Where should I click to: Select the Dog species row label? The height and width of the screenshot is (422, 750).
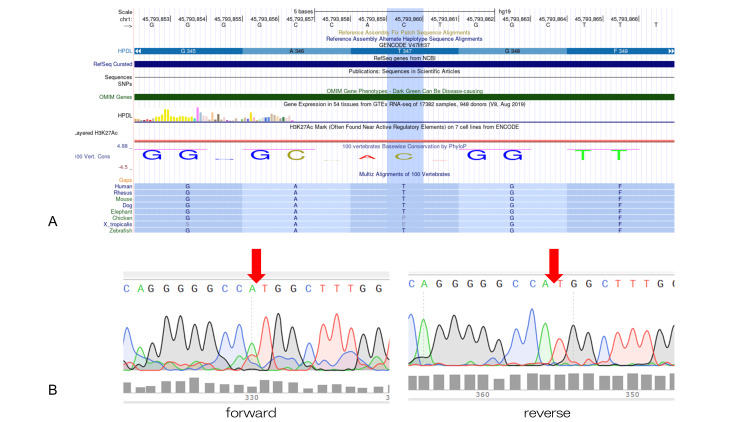127,205
